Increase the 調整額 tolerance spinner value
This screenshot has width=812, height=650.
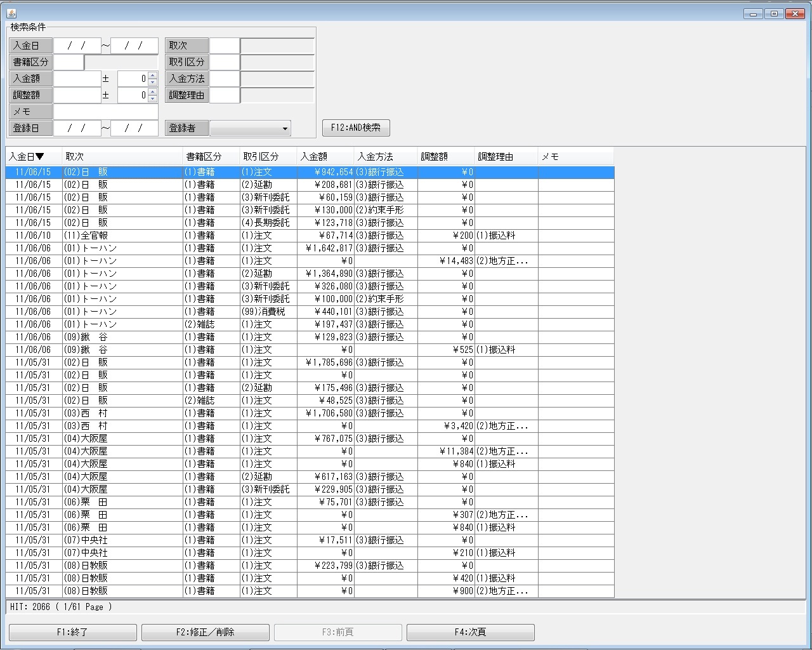coord(152,92)
